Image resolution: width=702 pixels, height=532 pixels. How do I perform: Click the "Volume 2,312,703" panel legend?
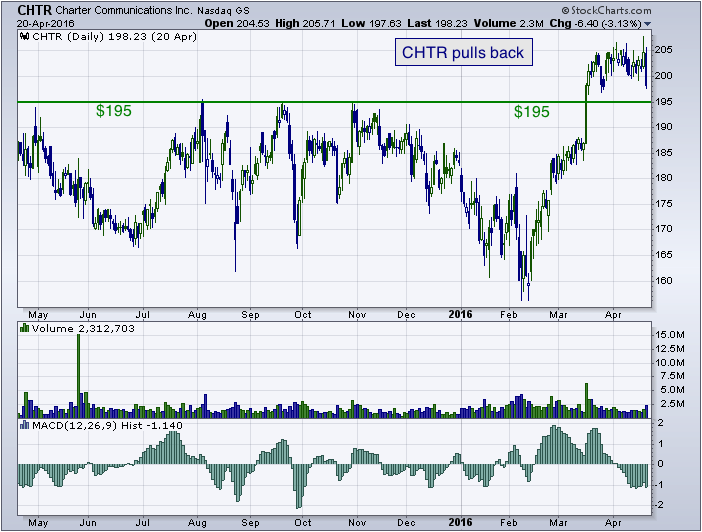[x=83, y=328]
